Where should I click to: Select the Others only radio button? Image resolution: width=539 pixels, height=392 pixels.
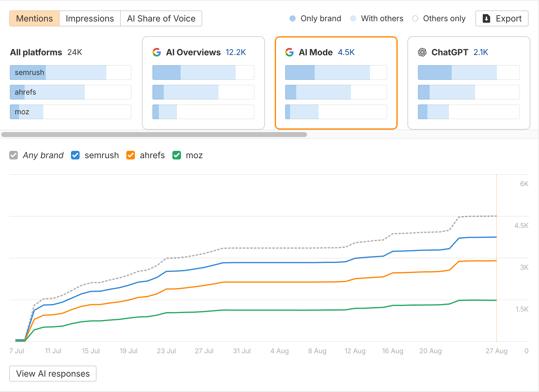[x=415, y=18]
